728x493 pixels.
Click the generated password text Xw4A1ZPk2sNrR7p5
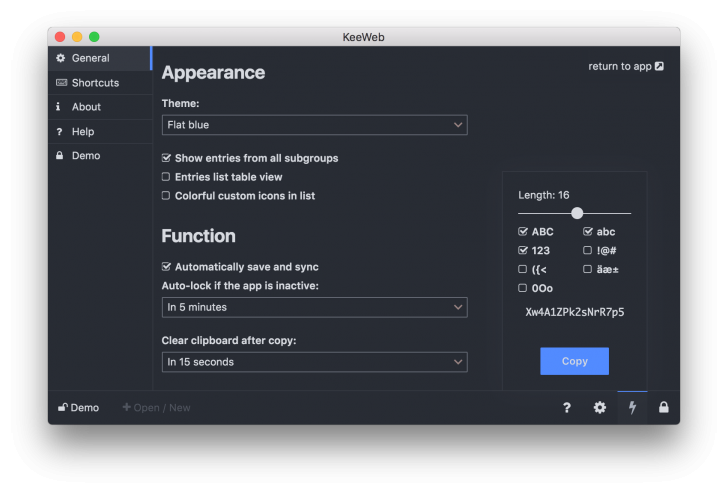pyautogui.click(x=574, y=312)
